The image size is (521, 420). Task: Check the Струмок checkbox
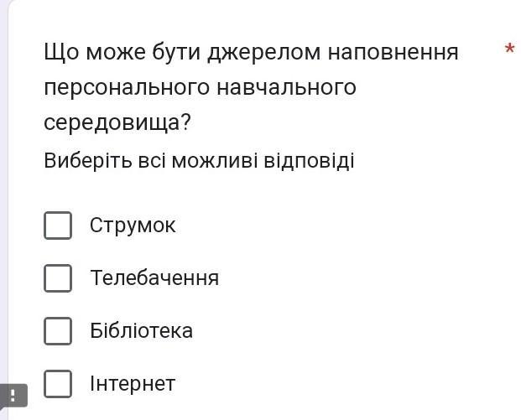pyautogui.click(x=58, y=226)
